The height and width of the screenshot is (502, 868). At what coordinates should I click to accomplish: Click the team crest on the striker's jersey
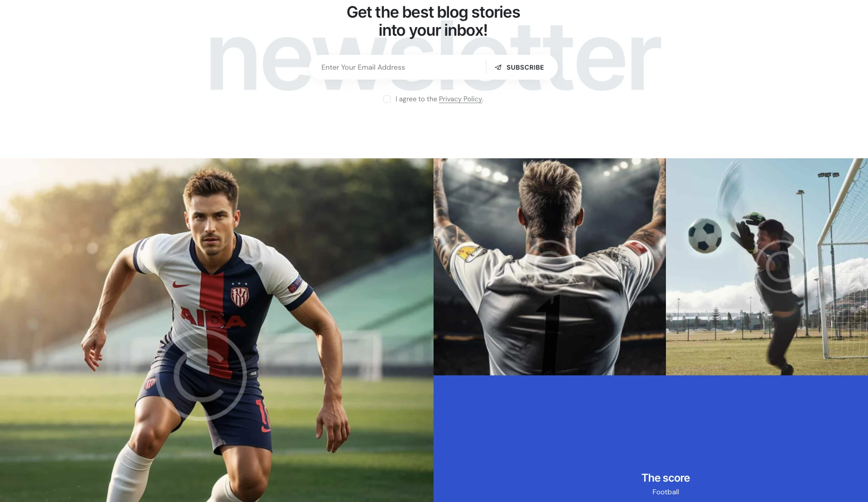point(240,296)
